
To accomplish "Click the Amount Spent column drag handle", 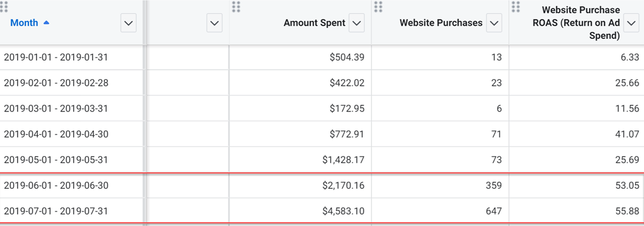I will point(235,6).
